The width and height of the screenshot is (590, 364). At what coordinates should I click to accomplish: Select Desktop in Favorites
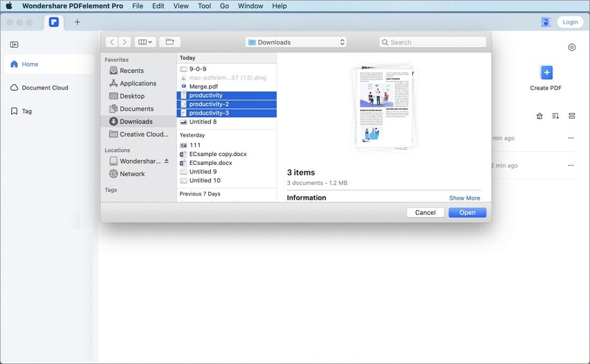click(138, 96)
